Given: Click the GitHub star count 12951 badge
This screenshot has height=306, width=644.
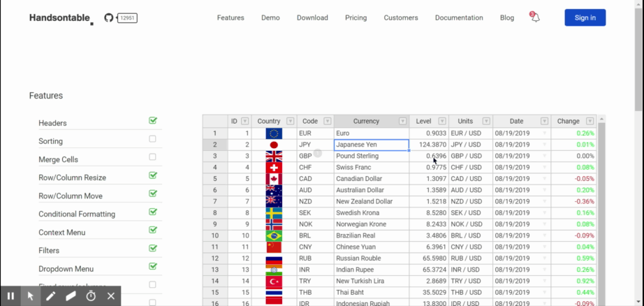Looking at the screenshot, I should tap(127, 17).
